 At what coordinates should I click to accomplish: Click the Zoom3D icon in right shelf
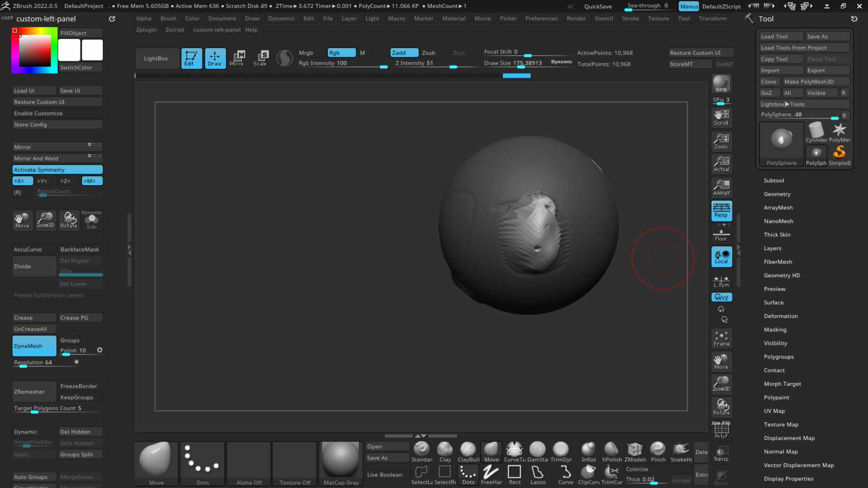pyautogui.click(x=721, y=384)
